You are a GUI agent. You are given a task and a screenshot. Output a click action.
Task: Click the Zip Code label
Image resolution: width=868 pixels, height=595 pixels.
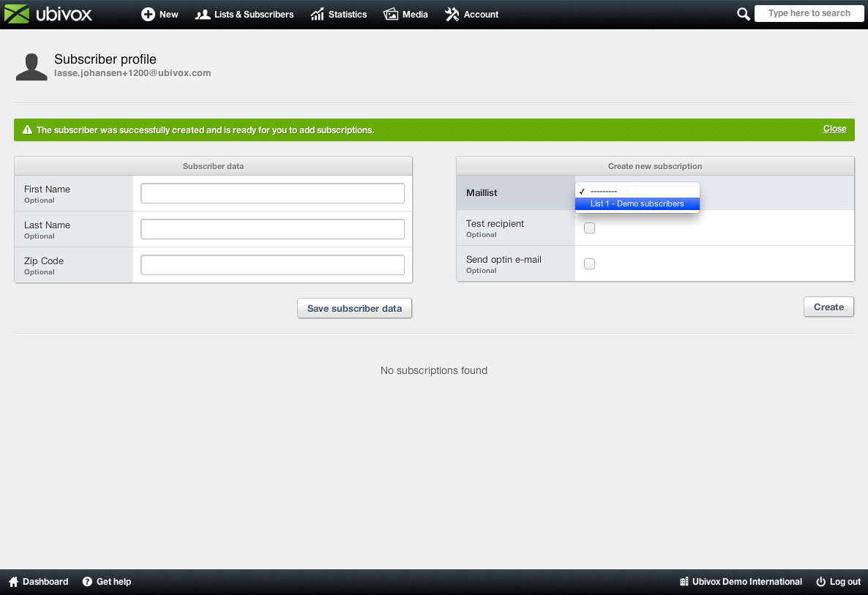[x=44, y=261]
